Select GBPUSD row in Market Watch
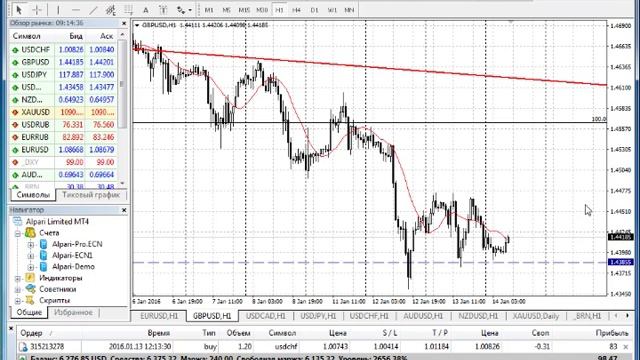The height and width of the screenshot is (360, 640). (63, 62)
